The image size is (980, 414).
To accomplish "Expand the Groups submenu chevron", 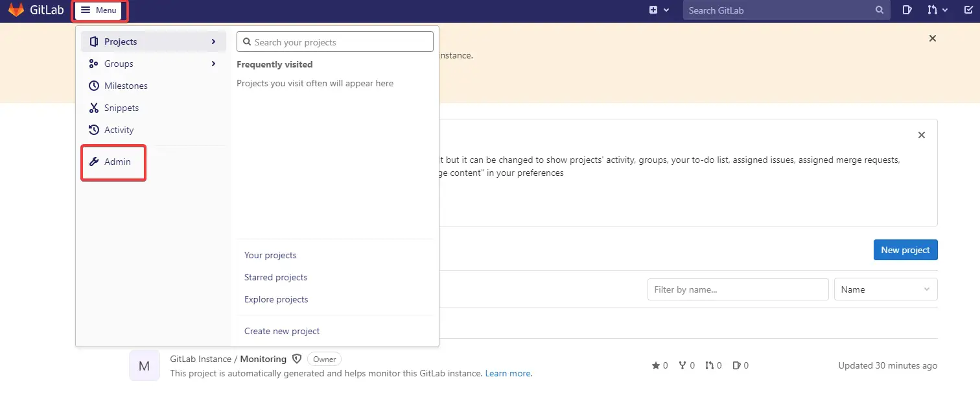I will [213, 64].
